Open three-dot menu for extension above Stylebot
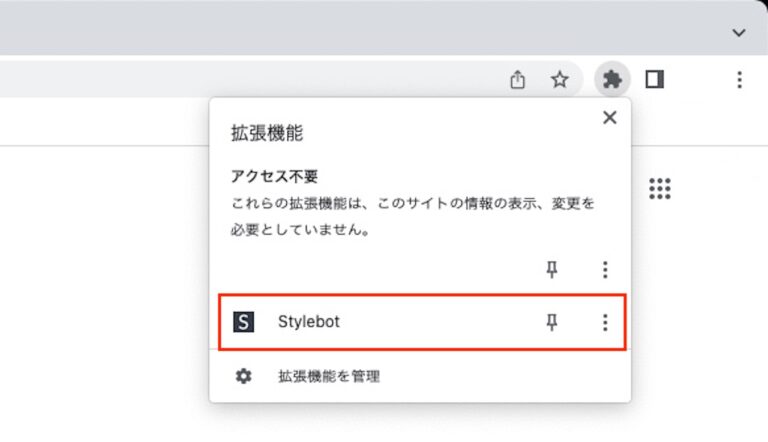 (604, 269)
